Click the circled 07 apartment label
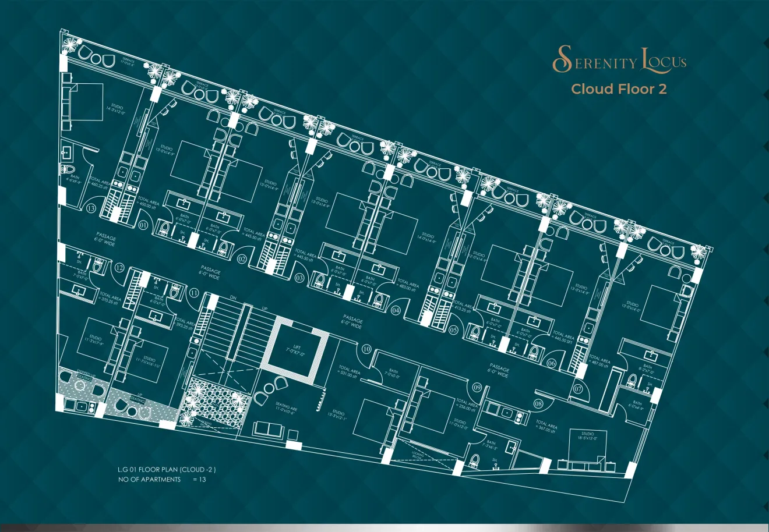This screenshot has height=532, width=769. 578,388
